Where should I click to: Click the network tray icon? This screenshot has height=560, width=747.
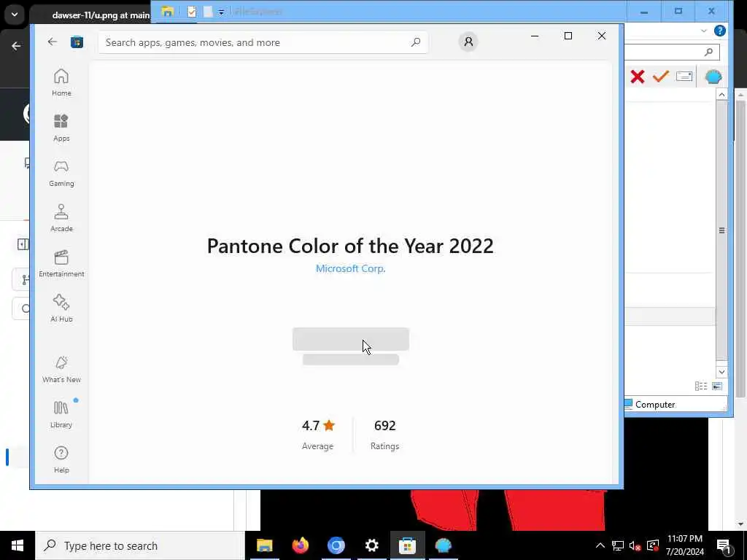(x=617, y=545)
